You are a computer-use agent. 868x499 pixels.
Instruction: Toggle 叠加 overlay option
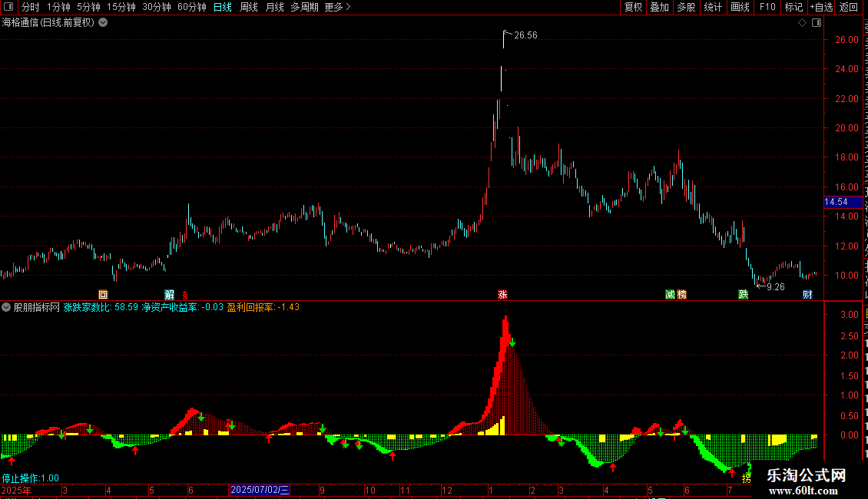(659, 7)
